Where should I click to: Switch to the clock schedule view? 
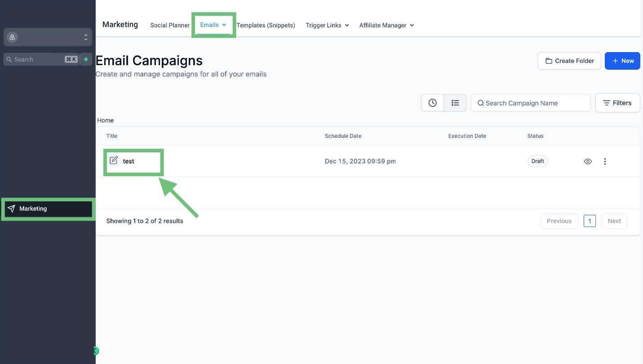pyautogui.click(x=432, y=103)
